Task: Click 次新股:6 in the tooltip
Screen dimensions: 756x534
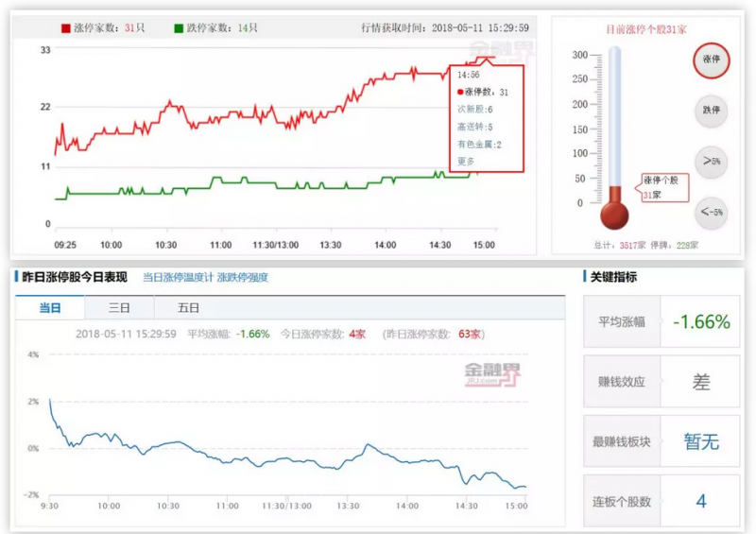Action: click(475, 110)
